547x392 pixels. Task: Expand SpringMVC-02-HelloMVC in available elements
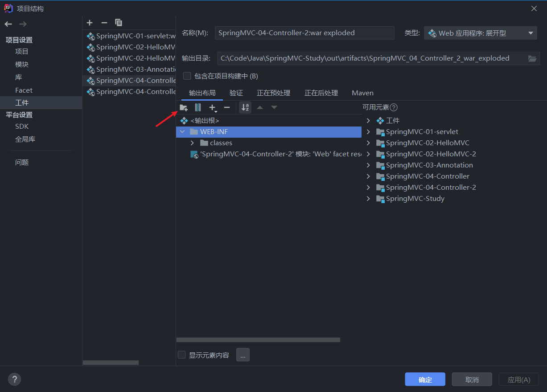coord(368,143)
